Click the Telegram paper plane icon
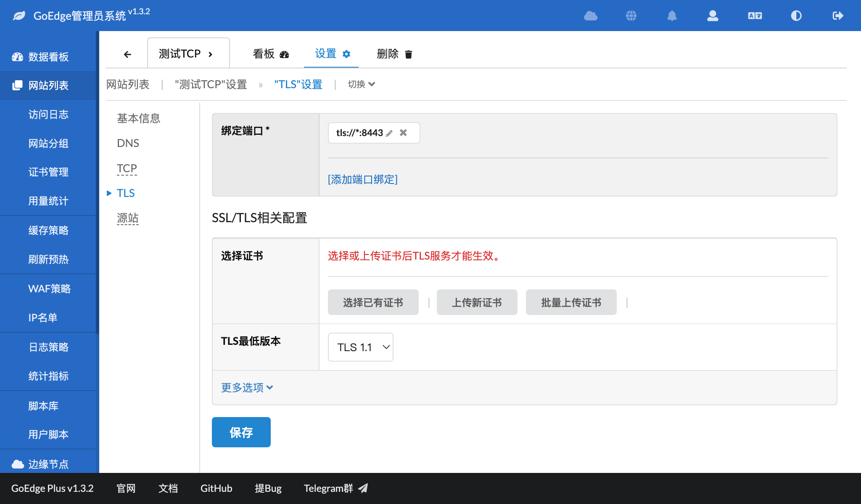Screen dimensions: 861x504 pyautogui.click(x=363, y=488)
